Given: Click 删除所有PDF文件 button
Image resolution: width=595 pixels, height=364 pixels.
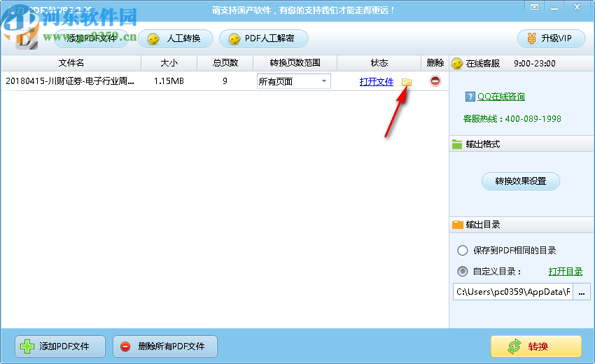Looking at the screenshot, I should pos(165,346).
